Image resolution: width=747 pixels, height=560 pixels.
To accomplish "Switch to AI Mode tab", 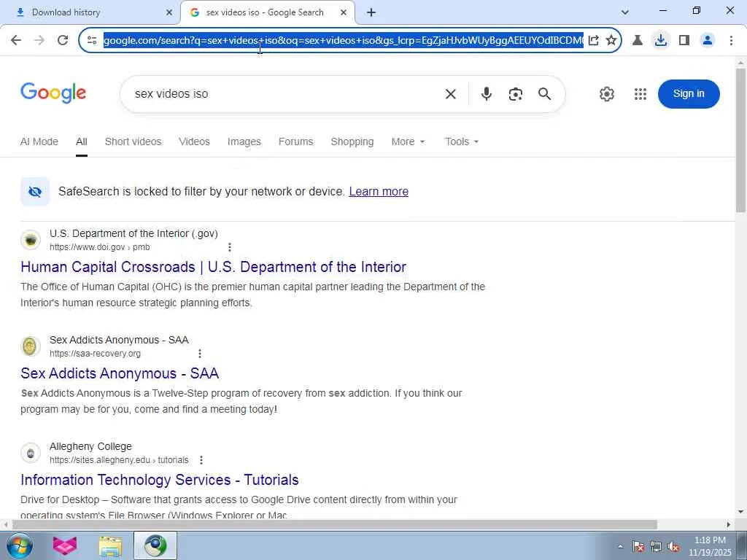I will click(39, 142).
